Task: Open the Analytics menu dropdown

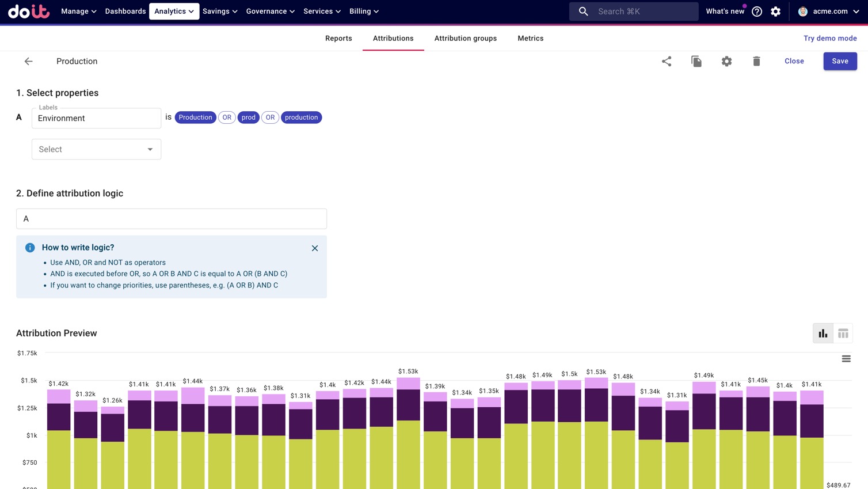Action: click(x=174, y=12)
